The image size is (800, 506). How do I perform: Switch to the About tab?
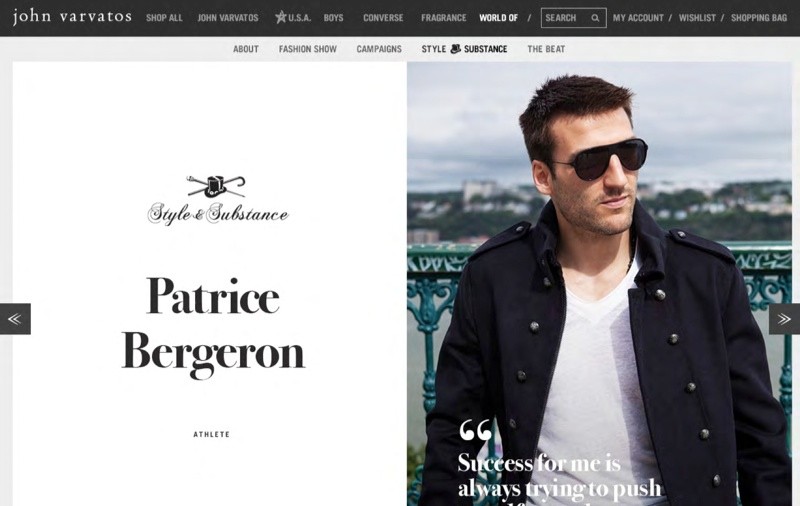(245, 49)
